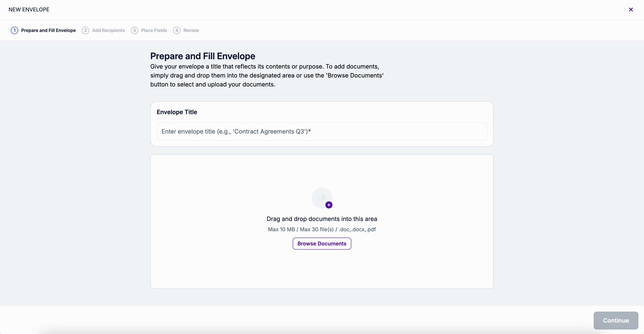This screenshot has width=644, height=334.
Task: Click the instructions paragraph below the heading
Action: tap(267, 75)
